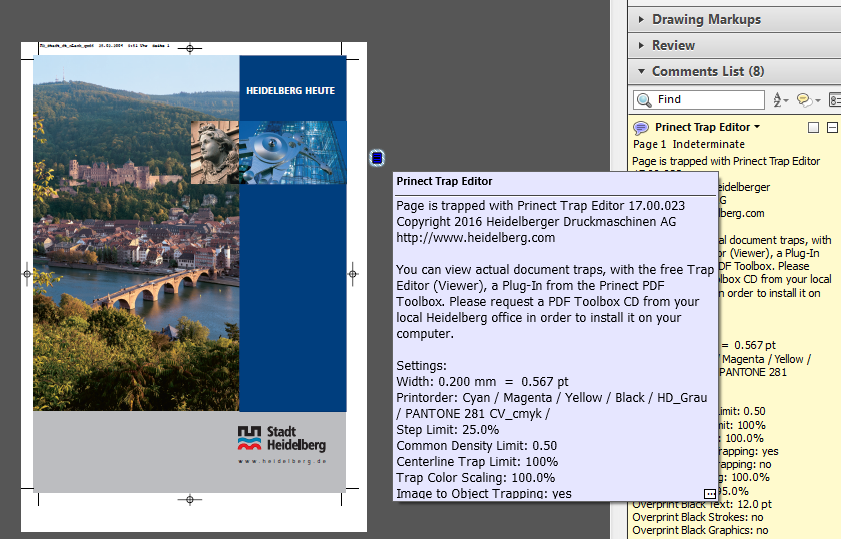Viewport: 841px width, 539px height.
Task: Select the 'Page 1 Indeterminate' comment status line
Action: click(688, 145)
